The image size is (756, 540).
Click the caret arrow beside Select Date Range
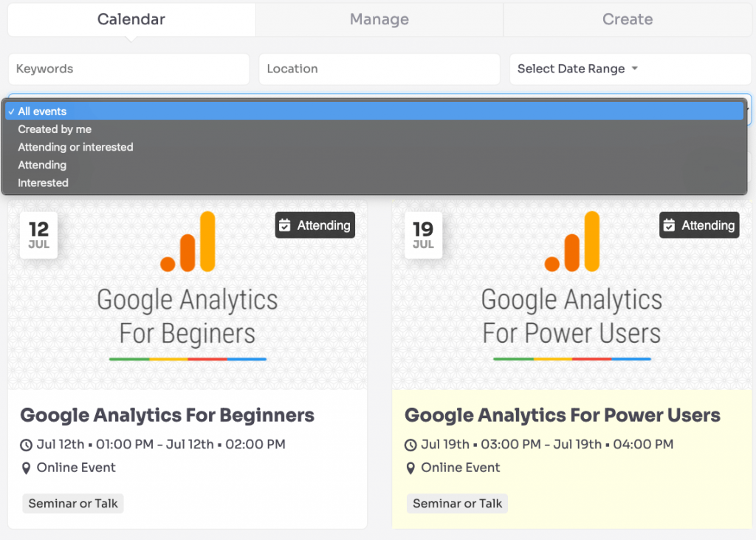click(634, 69)
